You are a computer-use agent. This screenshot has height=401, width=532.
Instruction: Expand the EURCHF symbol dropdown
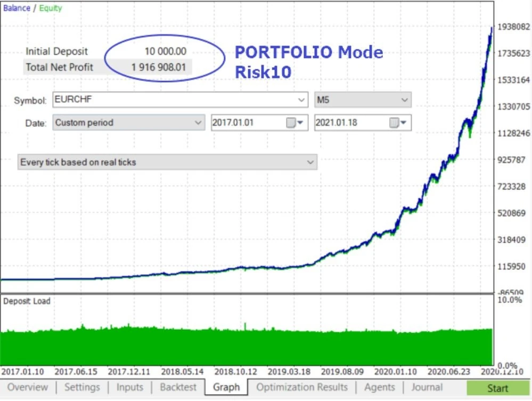coord(181,100)
